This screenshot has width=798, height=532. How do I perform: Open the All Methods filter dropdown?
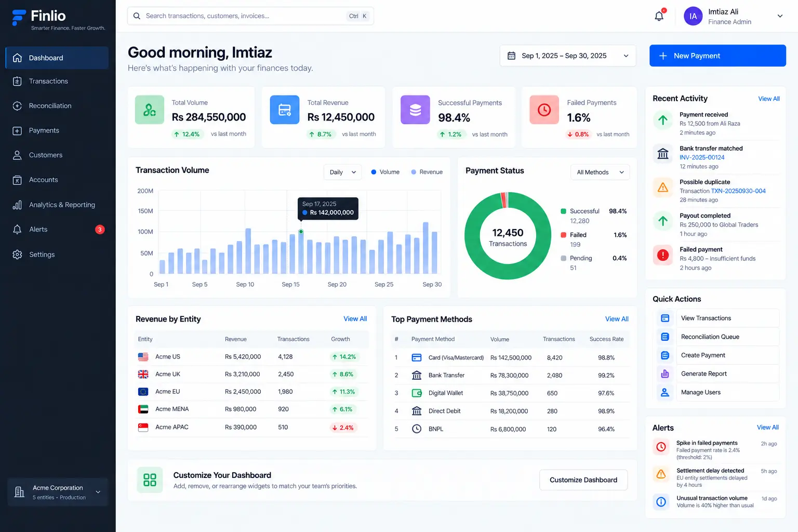[x=600, y=172]
